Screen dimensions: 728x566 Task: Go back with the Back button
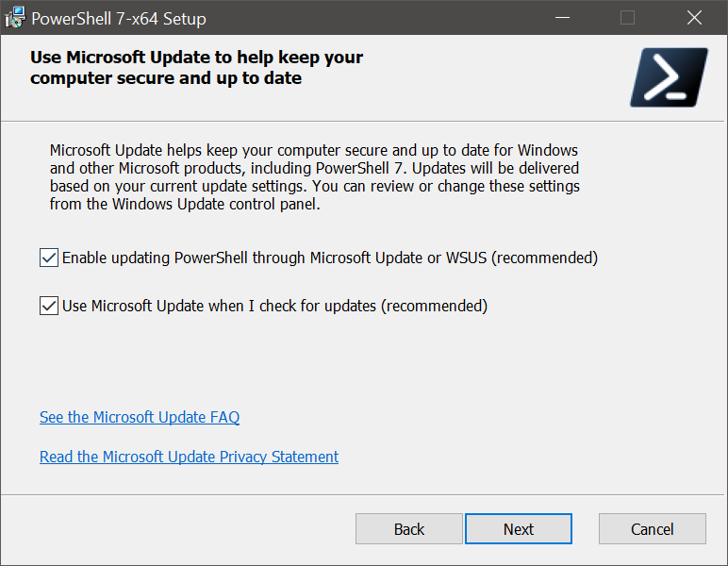[x=409, y=529]
